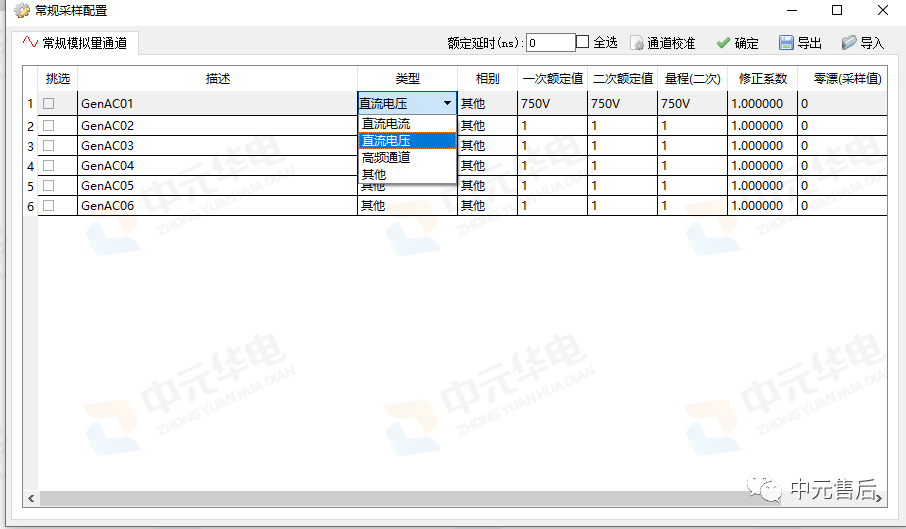Screen dimensions: 906x529
Task: Choose 高频通道 from the type list
Action: click(x=407, y=157)
